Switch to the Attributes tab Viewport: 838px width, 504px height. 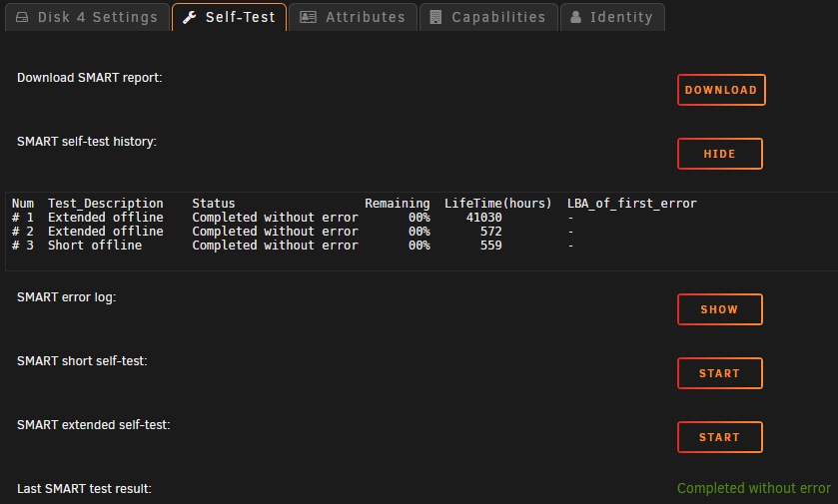(x=353, y=17)
